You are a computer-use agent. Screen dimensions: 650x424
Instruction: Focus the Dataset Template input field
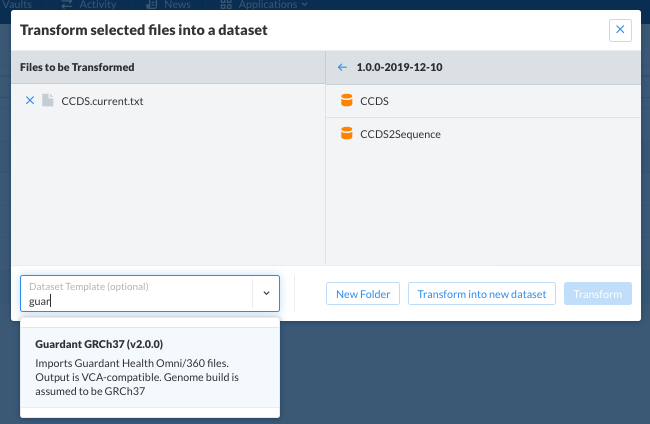(x=137, y=293)
